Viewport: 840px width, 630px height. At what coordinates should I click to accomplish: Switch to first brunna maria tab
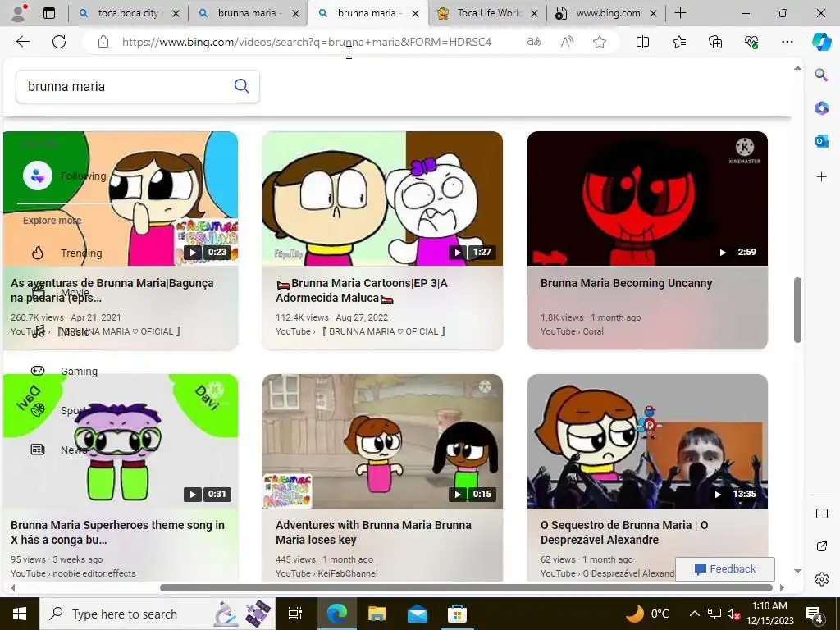(248, 13)
